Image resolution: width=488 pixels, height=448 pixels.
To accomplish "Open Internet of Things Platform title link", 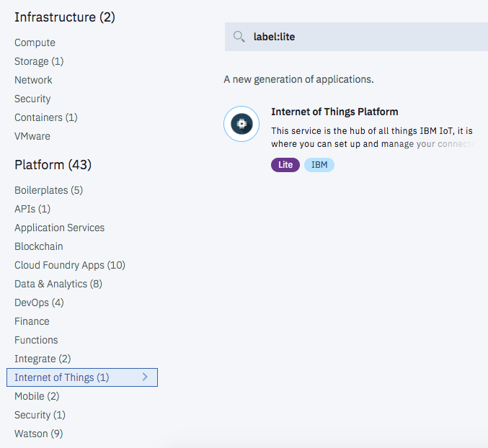I will point(334,112).
